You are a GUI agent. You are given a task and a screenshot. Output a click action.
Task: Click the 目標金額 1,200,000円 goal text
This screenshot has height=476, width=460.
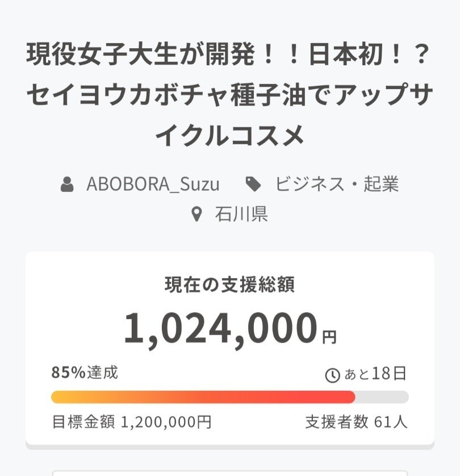pos(132,422)
